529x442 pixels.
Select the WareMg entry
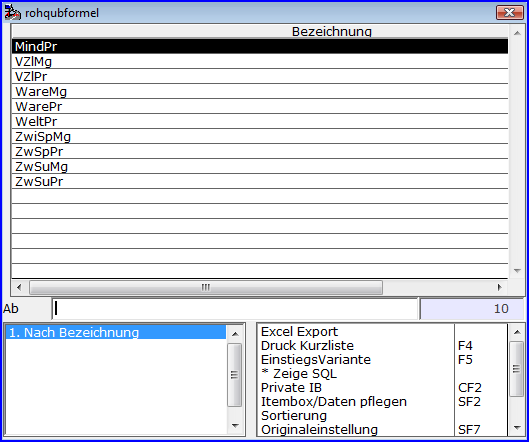(260, 91)
